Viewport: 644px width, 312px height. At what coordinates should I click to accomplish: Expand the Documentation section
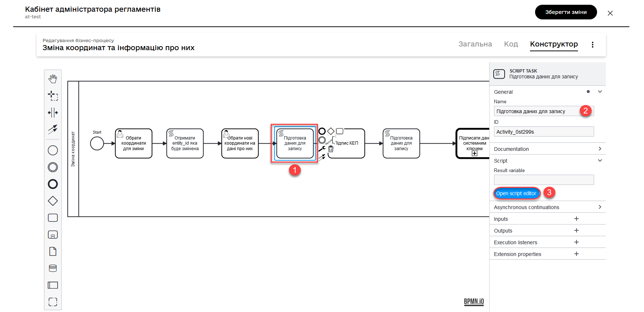(600, 149)
